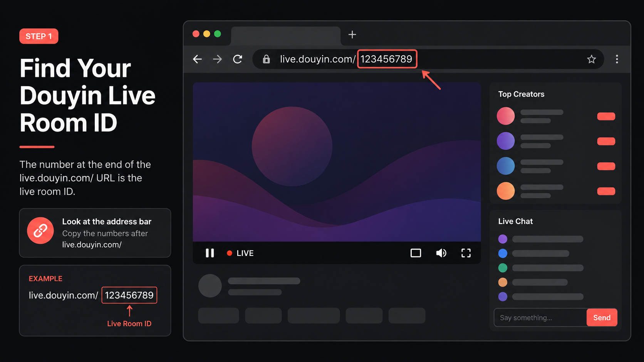This screenshot has width=644, height=362.
Task: Click the red button beside the blue creator
Action: click(606, 166)
